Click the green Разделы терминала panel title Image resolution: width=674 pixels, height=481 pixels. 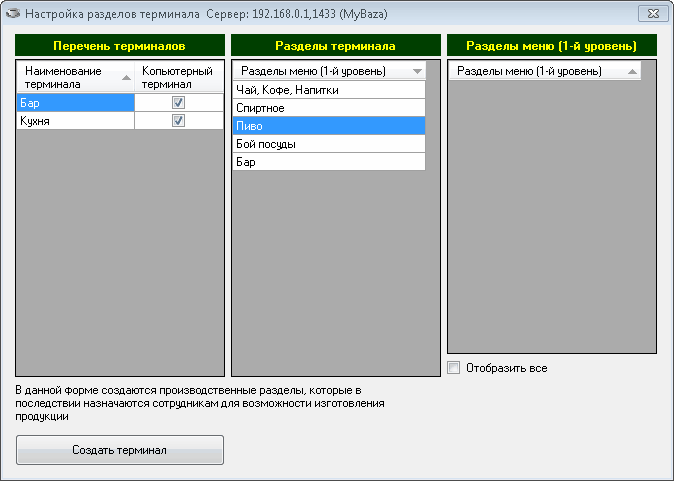(334, 46)
